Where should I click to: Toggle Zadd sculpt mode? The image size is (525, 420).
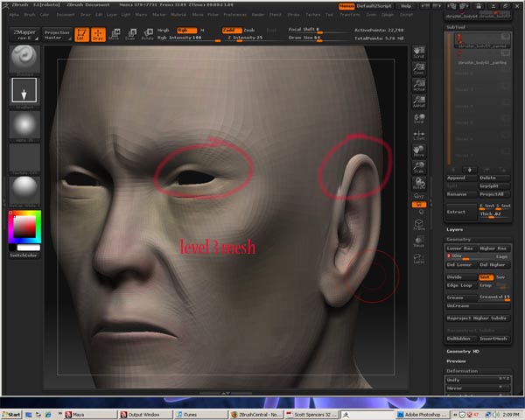tap(231, 30)
